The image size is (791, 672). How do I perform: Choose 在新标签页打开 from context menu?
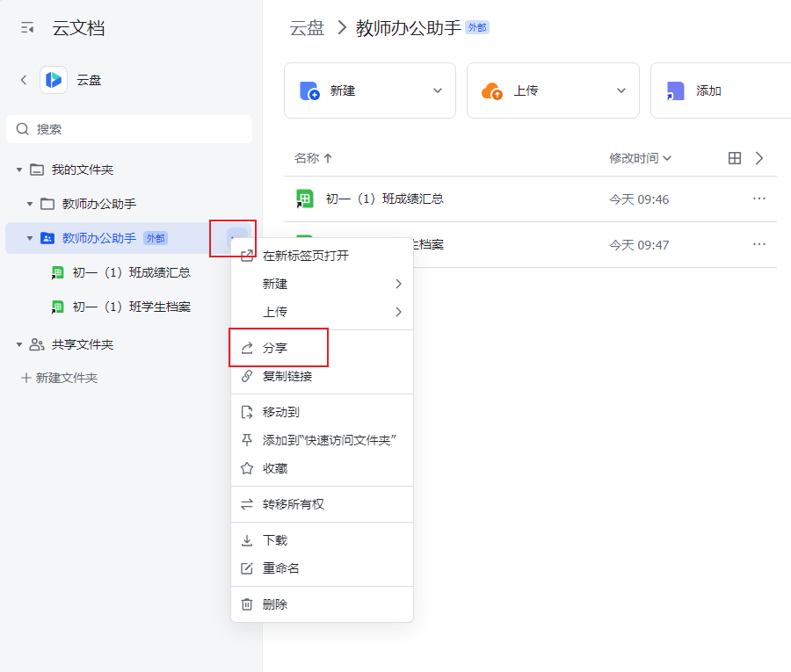322,256
